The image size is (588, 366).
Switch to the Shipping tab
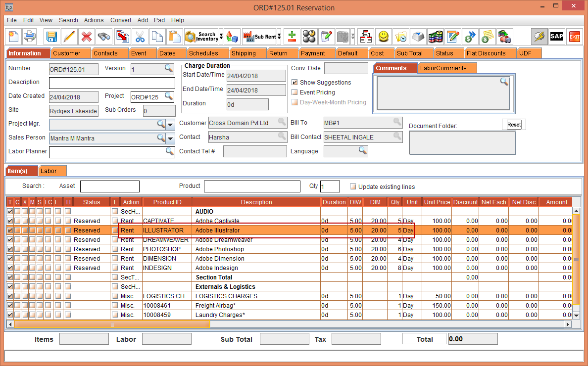click(244, 53)
